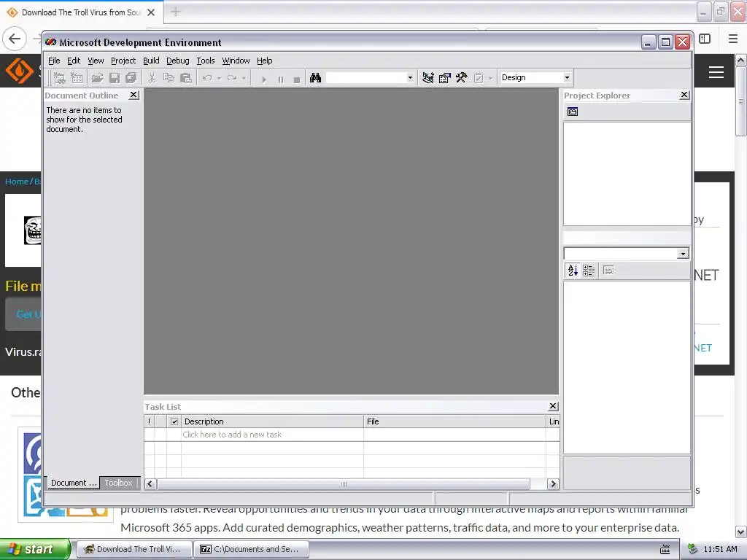The height and width of the screenshot is (560, 747).
Task: Click the Home breadcrumb link on webpage
Action: pos(17,182)
